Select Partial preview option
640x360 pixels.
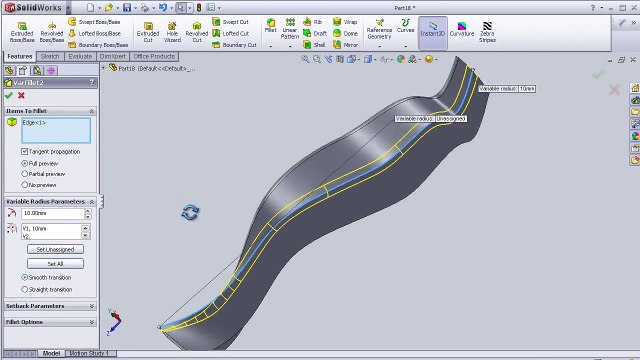click(24, 174)
